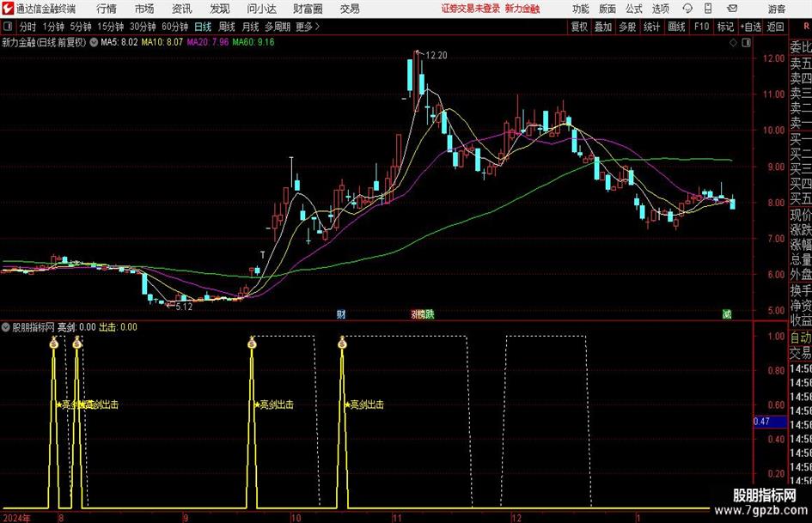Open the 问小达 menu

(262, 9)
